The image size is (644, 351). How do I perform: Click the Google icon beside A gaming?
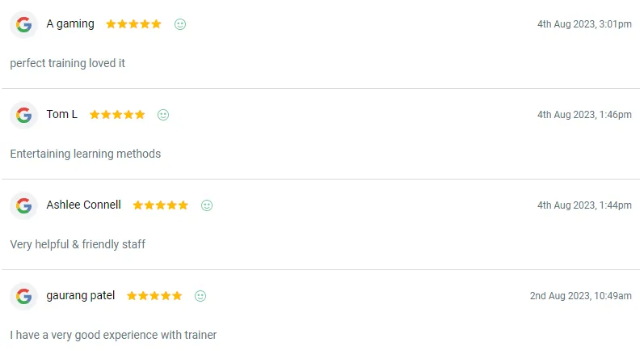tap(24, 24)
